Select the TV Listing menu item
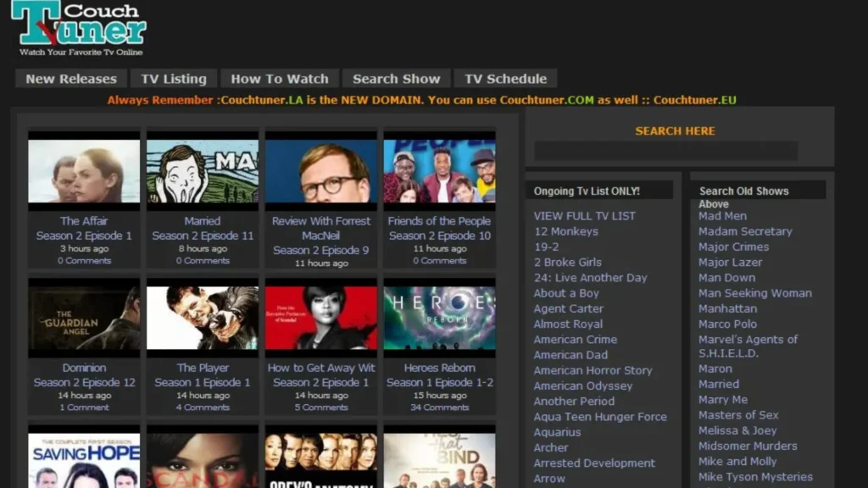Image resolution: width=868 pixels, height=488 pixels. (173, 78)
